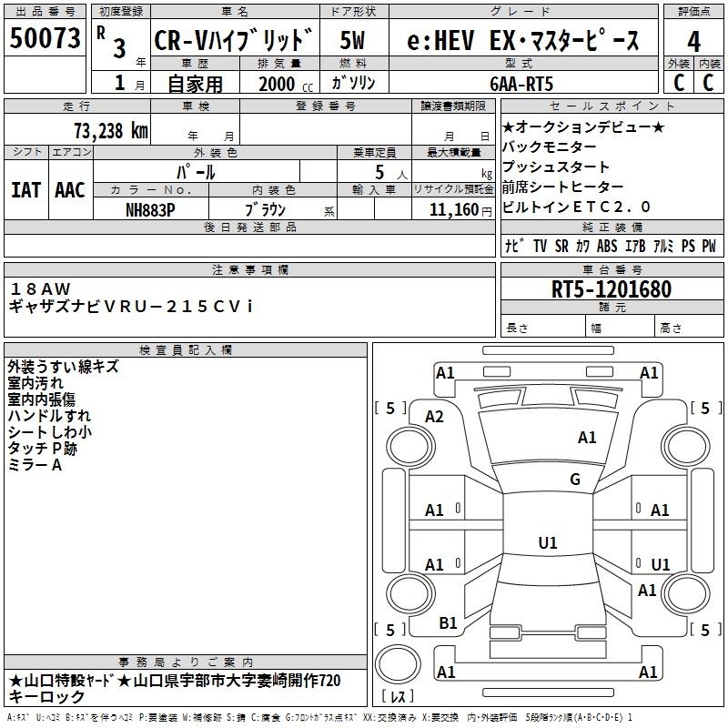The image size is (728, 728).
Task: Click the B1 damage mark on the car diagram
Action: pos(448,622)
